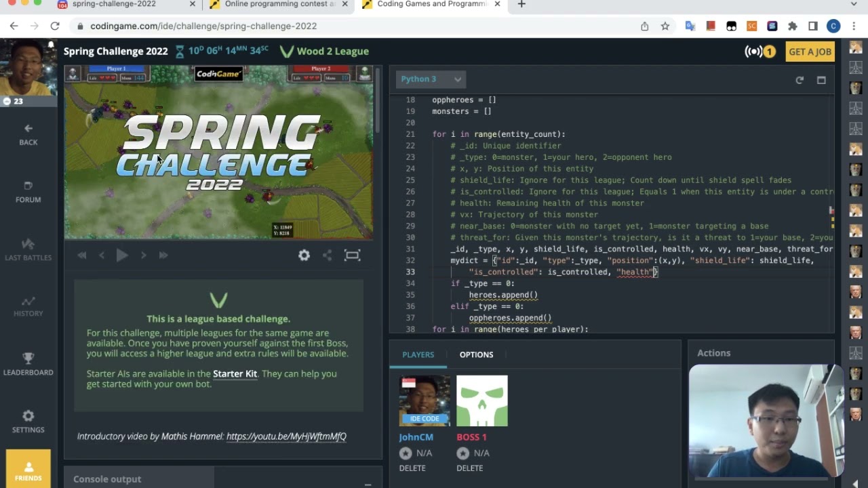This screenshot has width=868, height=488.
Task: Switch to the PLAYERS tab
Action: 418,354
